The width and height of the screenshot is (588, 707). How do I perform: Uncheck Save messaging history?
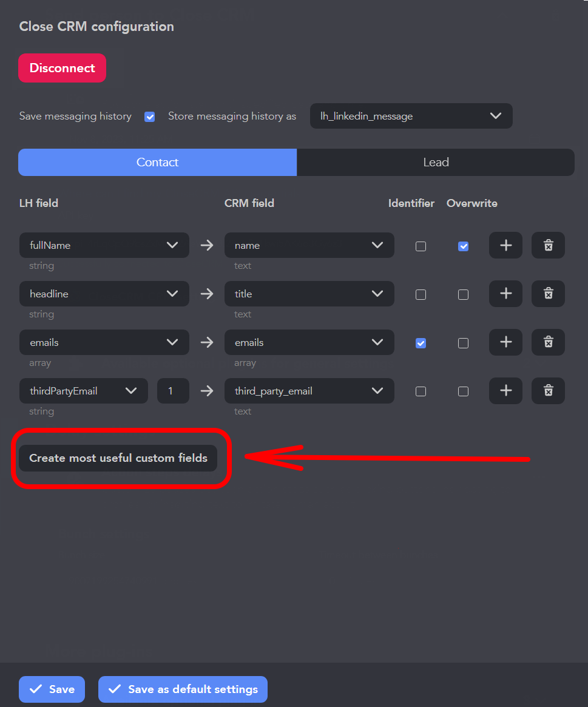click(149, 117)
